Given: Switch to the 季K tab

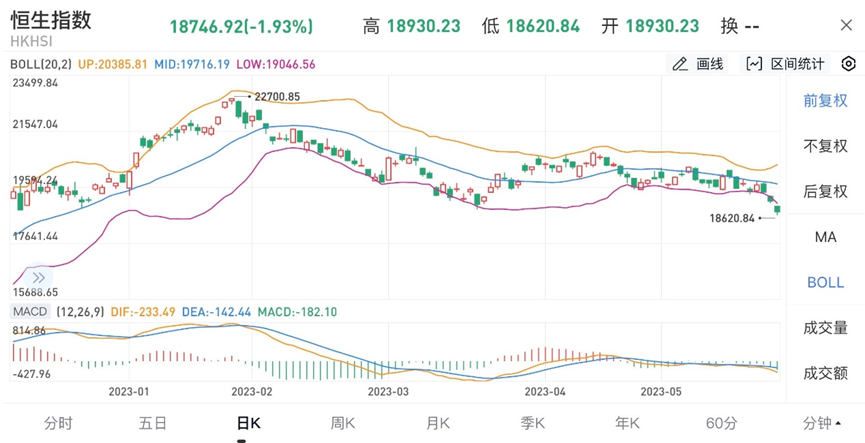Looking at the screenshot, I should [x=532, y=423].
